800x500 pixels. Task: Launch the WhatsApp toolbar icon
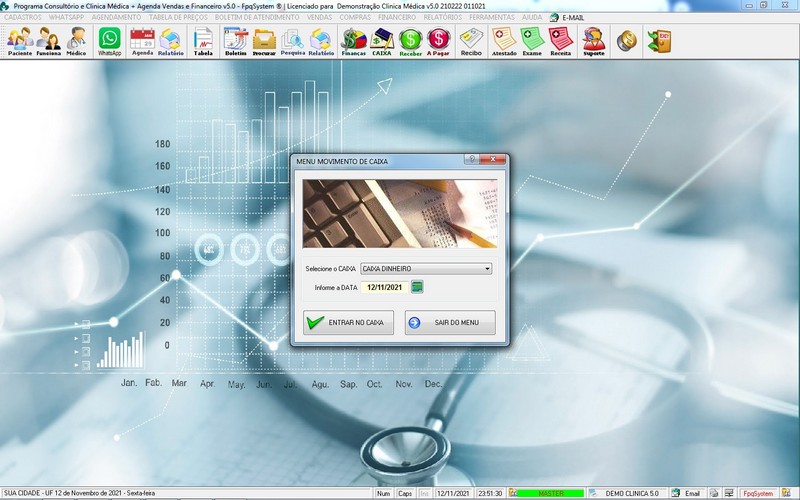pyautogui.click(x=110, y=41)
